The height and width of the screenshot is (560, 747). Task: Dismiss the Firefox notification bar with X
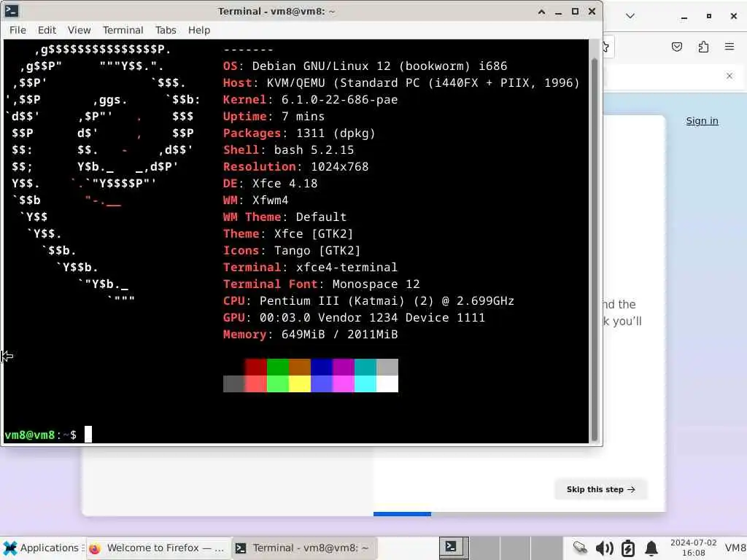click(729, 76)
